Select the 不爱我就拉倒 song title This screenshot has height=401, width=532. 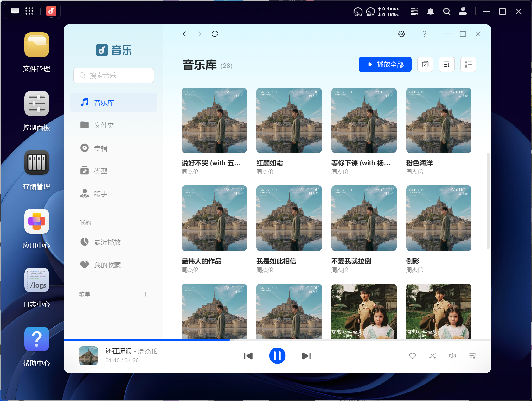click(x=351, y=261)
